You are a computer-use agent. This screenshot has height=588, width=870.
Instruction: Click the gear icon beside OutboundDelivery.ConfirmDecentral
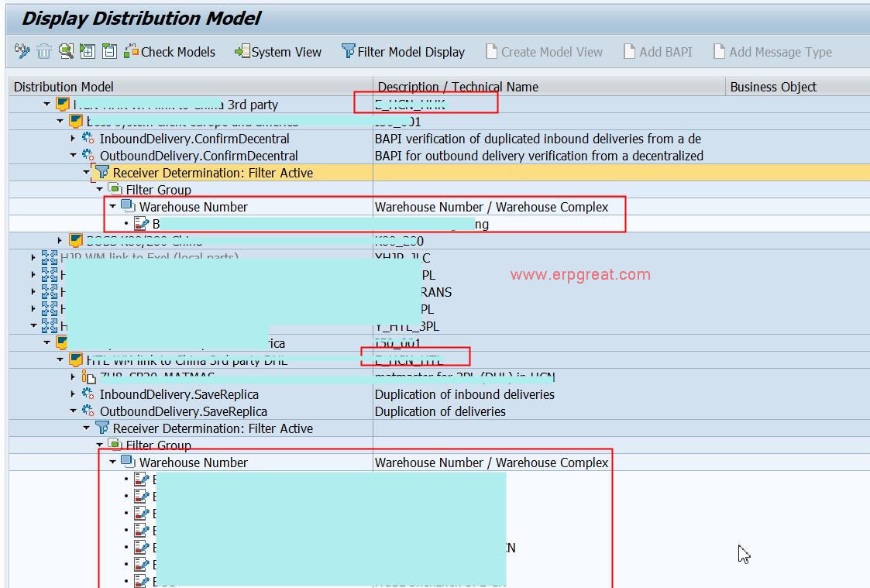point(88,155)
